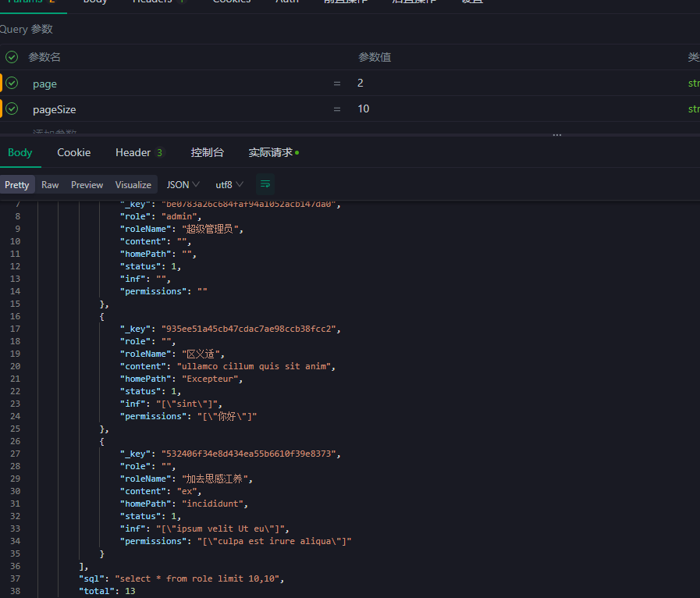This screenshot has width=700, height=598.
Task: Uncheck the pageSize parameter checkbox
Action: pos(12,109)
